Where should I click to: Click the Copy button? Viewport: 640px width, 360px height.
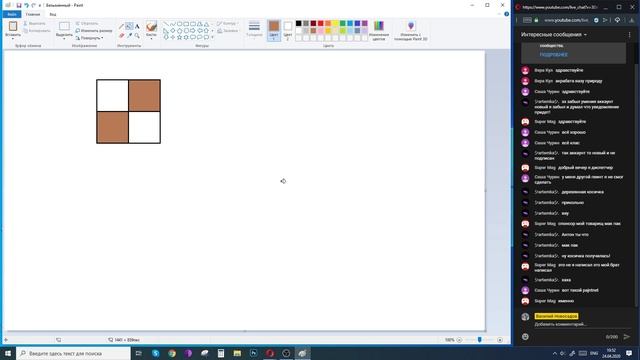[37, 31]
